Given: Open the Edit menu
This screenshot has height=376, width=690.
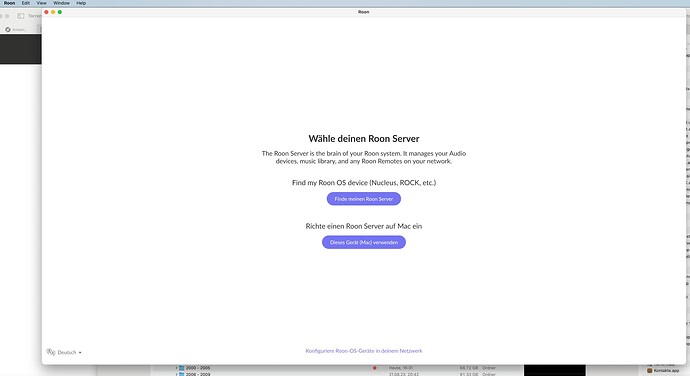Looking at the screenshot, I should [x=26, y=3].
